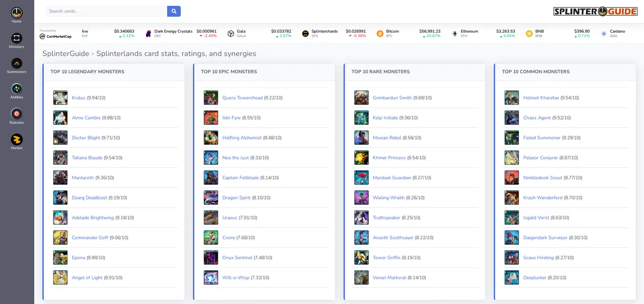Open the Noa the Just link

click(x=235, y=158)
